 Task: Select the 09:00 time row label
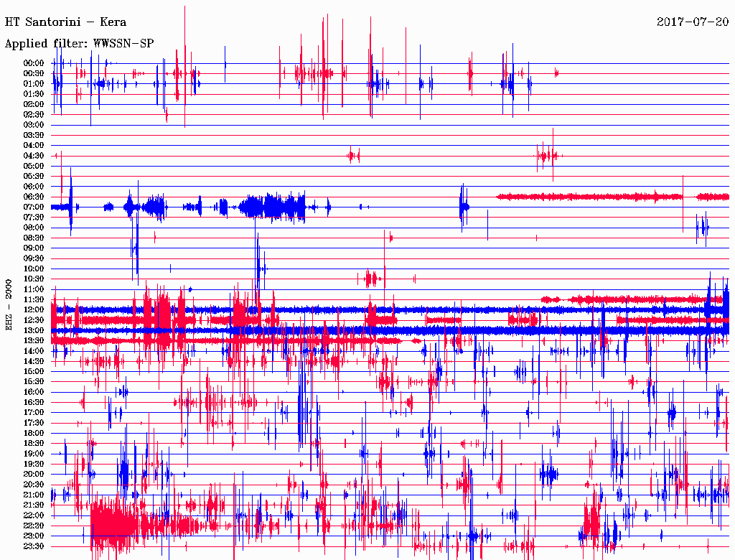pyautogui.click(x=34, y=248)
